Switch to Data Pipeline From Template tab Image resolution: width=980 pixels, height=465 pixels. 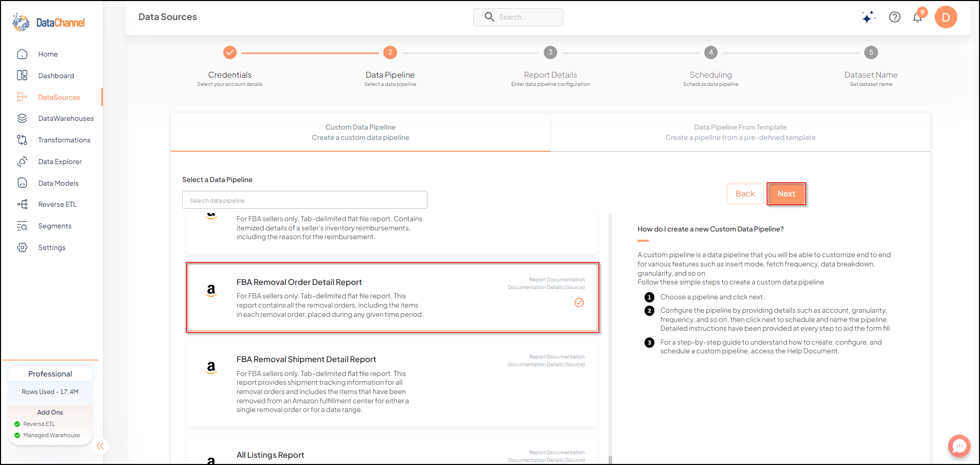[x=740, y=132]
